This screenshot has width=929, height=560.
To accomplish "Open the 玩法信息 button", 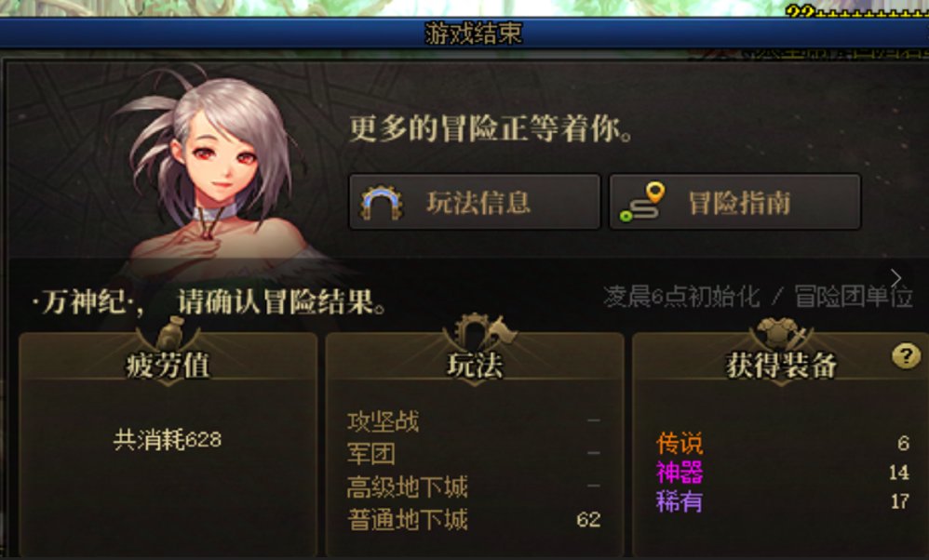I will [475, 201].
